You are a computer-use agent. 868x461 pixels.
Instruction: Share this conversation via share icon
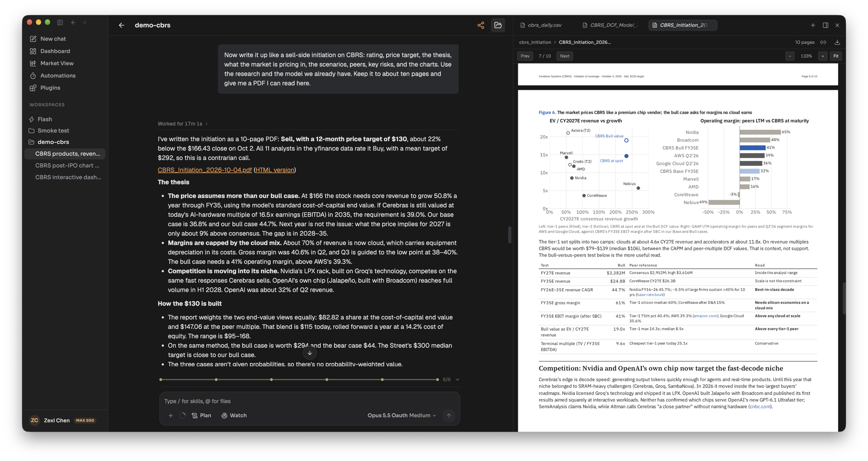481,25
